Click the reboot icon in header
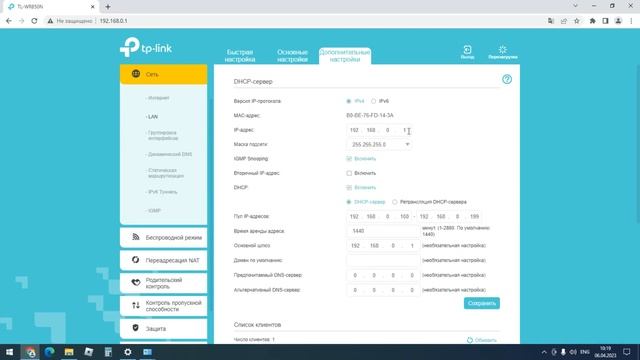Screen dimensions: 640x360 502,50
